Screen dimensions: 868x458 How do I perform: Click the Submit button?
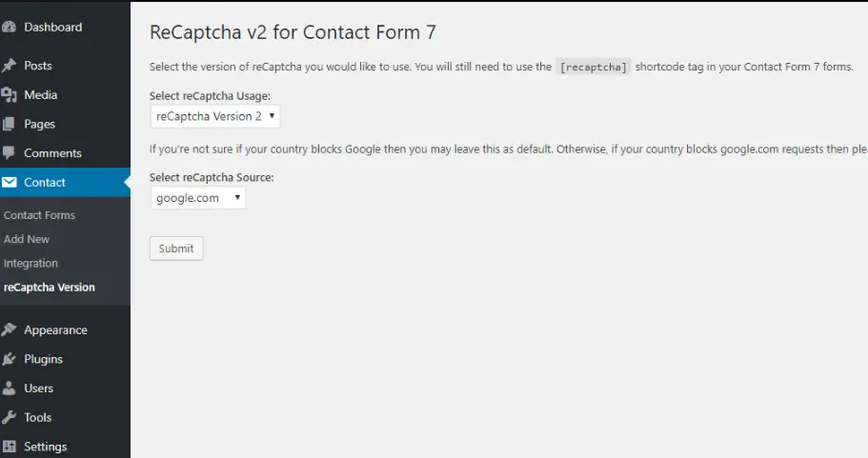(176, 249)
